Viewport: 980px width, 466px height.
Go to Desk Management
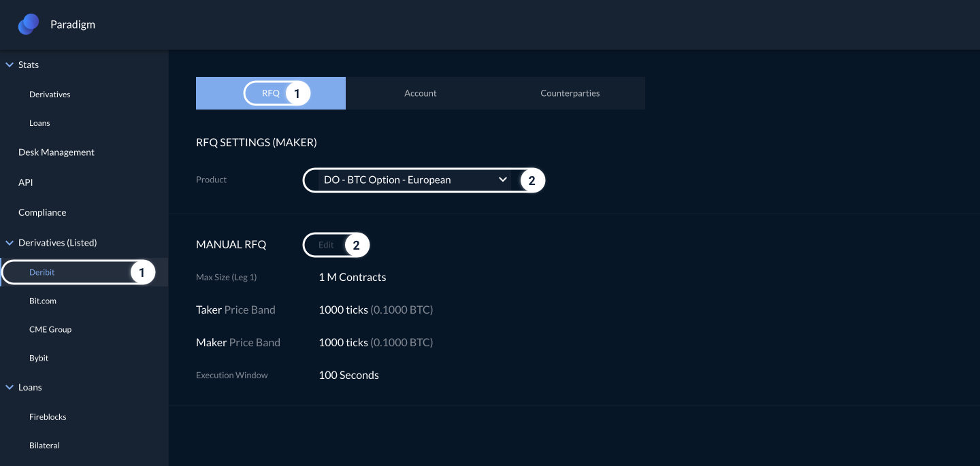point(56,152)
